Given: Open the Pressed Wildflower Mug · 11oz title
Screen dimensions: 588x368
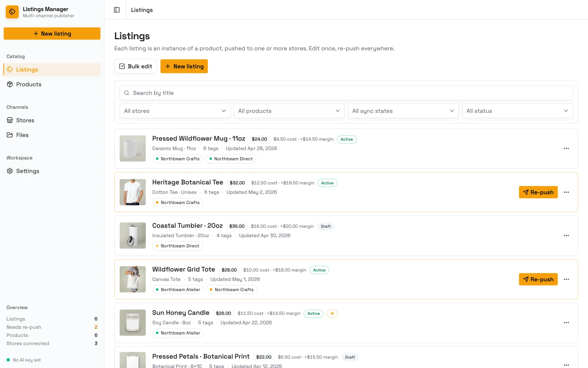Looking at the screenshot, I should [199, 139].
